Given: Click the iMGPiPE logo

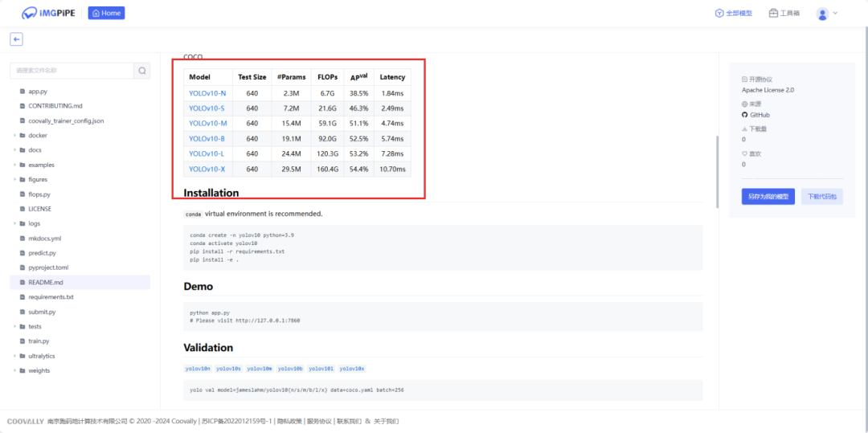Looking at the screenshot, I should click(49, 13).
